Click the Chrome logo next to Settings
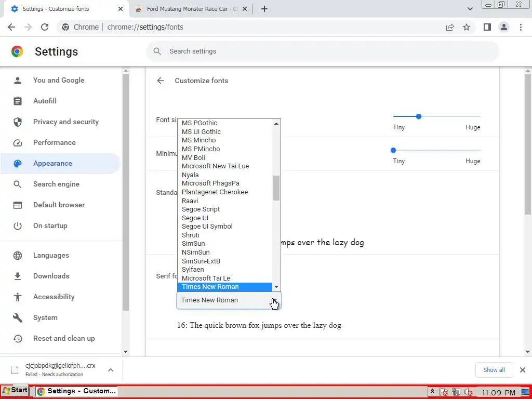The width and height of the screenshot is (532, 399). [17, 51]
